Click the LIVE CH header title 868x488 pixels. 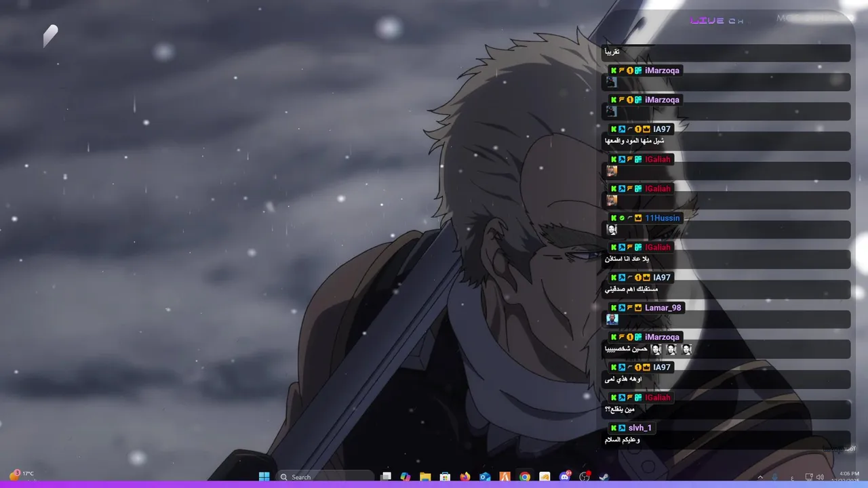pos(717,20)
